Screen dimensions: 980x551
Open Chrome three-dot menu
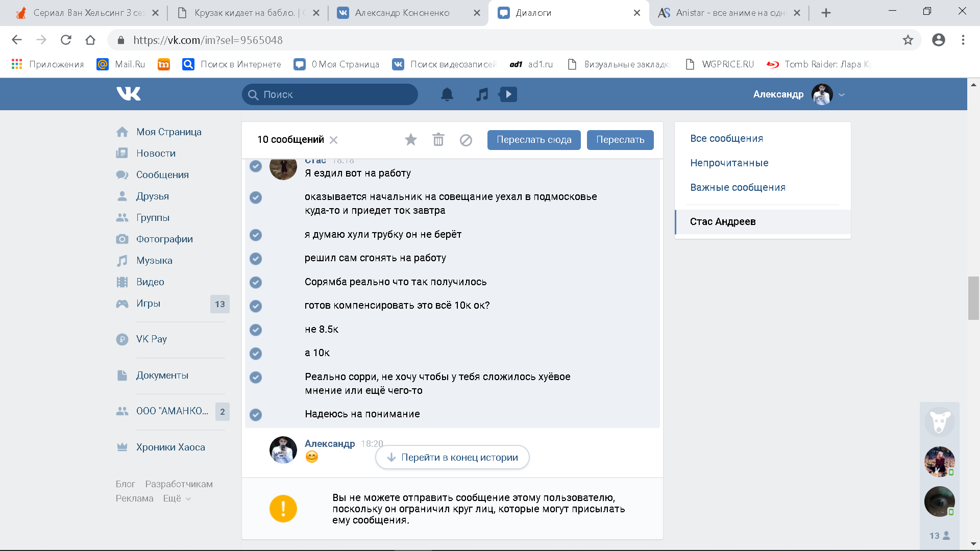[963, 40]
